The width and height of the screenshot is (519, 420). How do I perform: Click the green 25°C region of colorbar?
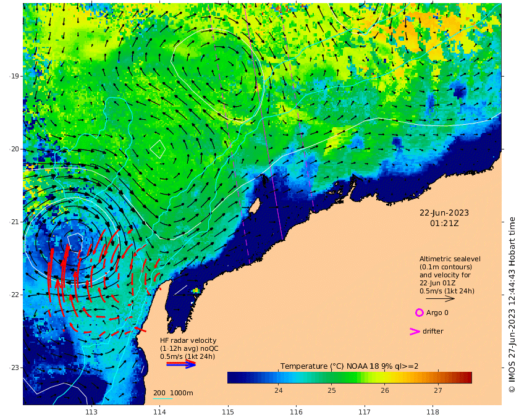point(332,377)
